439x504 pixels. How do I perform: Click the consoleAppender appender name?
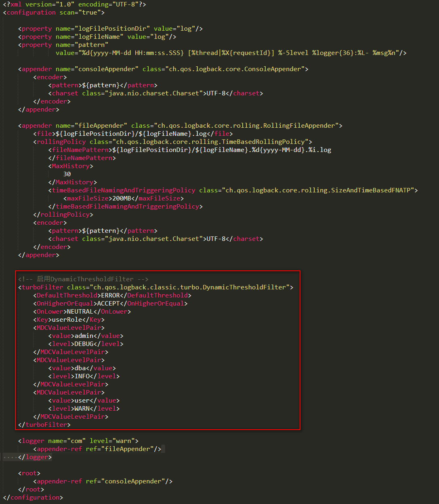[x=106, y=69]
